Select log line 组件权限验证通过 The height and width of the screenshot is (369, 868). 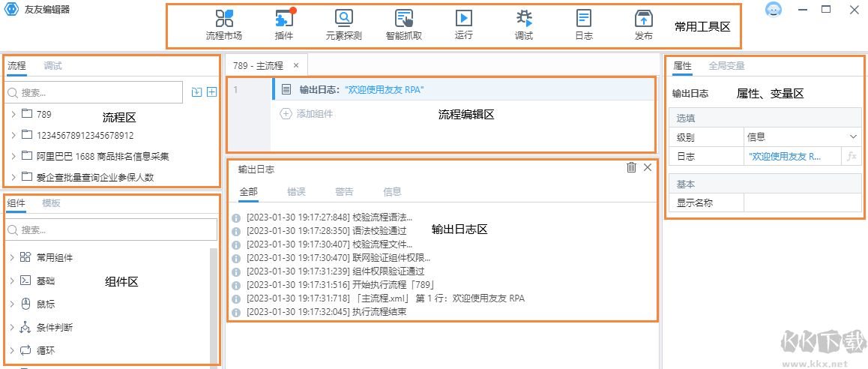point(335,271)
